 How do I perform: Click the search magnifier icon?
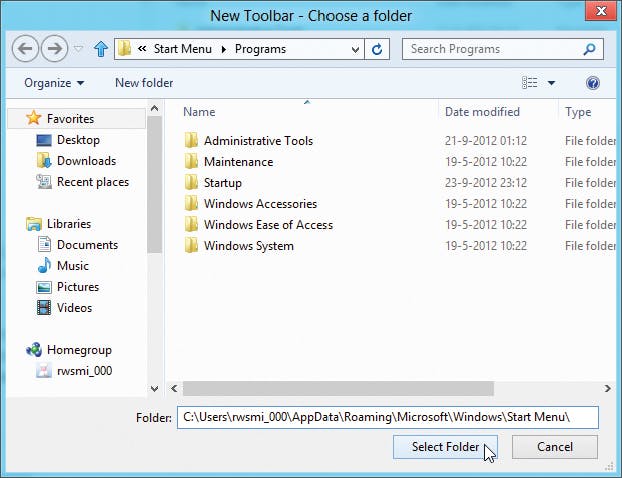(x=589, y=49)
